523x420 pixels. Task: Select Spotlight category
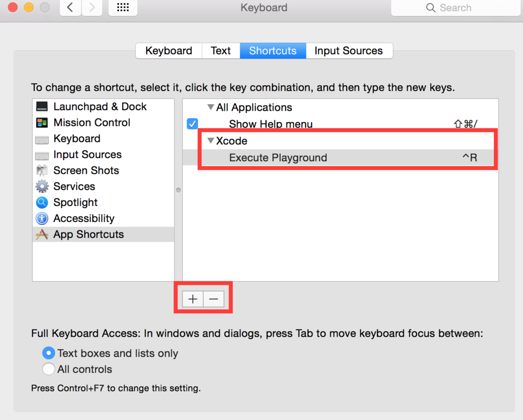(x=103, y=202)
